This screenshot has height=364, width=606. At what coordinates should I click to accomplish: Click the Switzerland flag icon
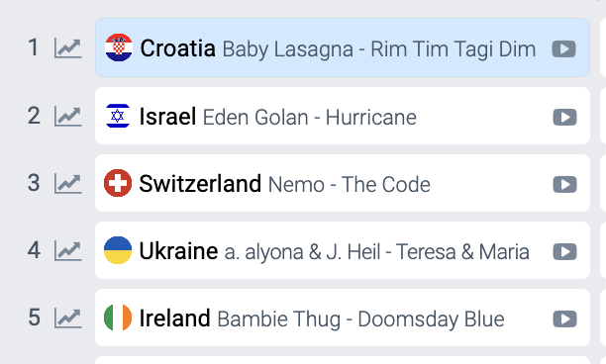[x=118, y=183]
